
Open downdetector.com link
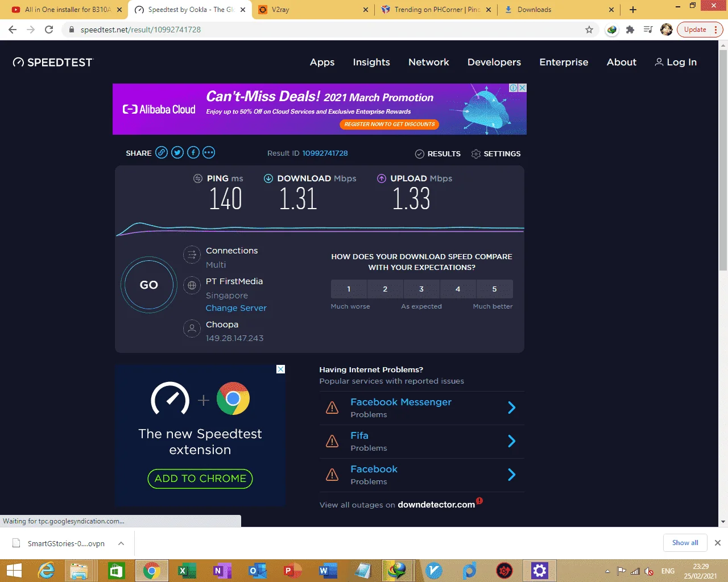click(x=436, y=505)
